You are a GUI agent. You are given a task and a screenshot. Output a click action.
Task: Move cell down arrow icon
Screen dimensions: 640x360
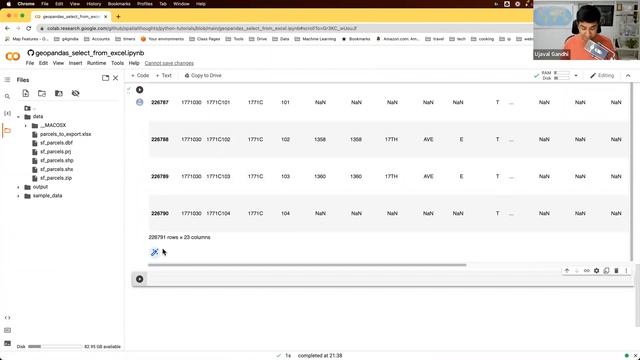[577, 271]
